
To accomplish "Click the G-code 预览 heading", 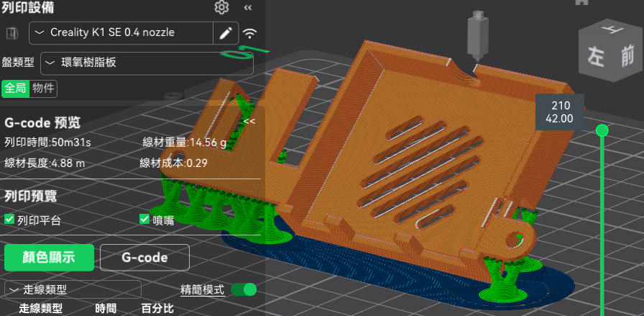I will tap(42, 122).
